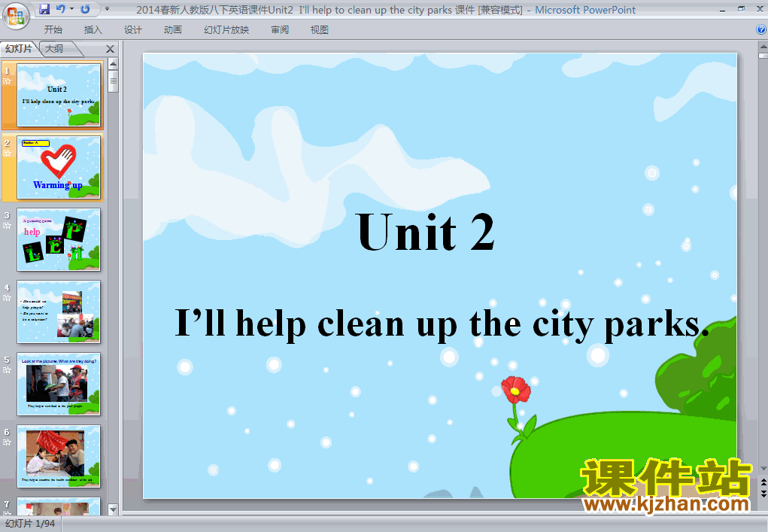Go to previous slide double-arrow button
This screenshot has height=532, width=768.
tap(763, 482)
